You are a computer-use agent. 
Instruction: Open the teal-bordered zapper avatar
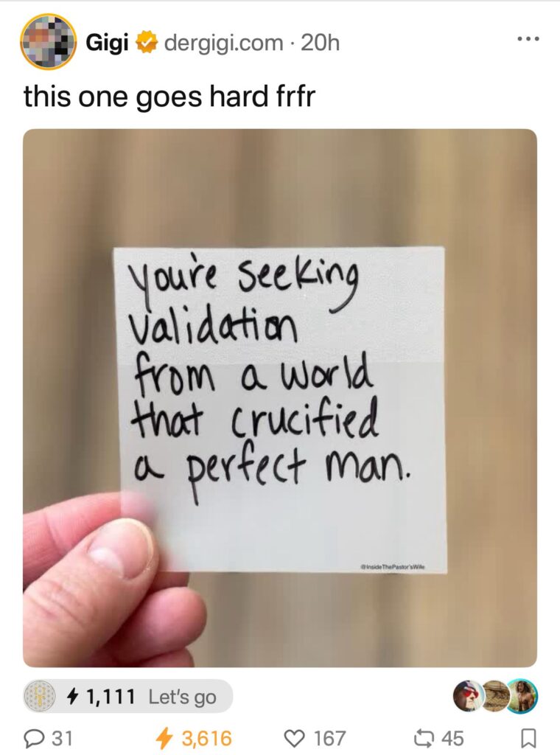click(523, 696)
